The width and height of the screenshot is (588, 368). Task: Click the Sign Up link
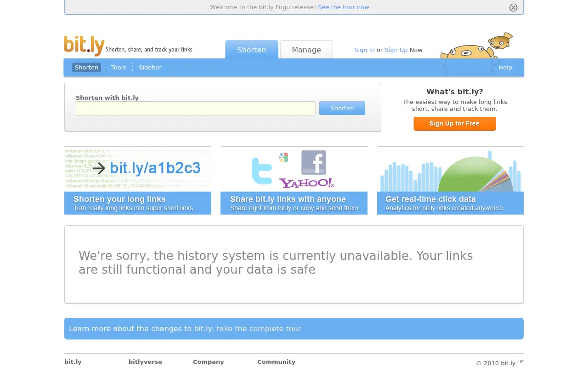pyautogui.click(x=396, y=50)
